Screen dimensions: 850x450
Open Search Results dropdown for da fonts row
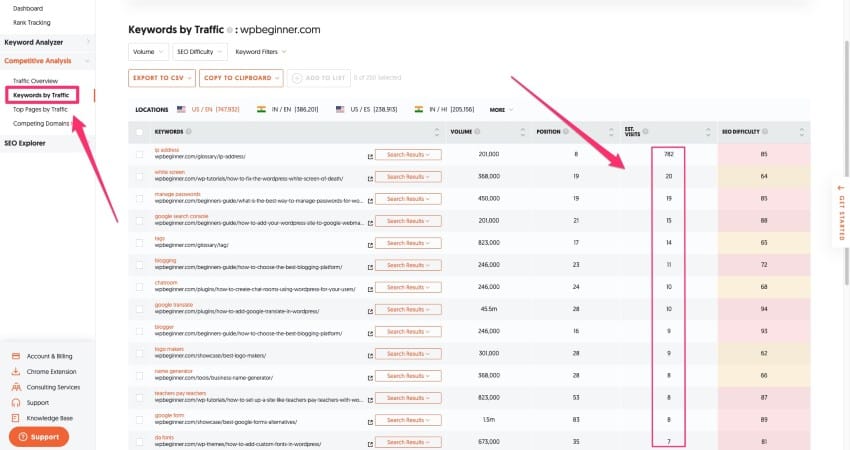pyautogui.click(x=408, y=442)
